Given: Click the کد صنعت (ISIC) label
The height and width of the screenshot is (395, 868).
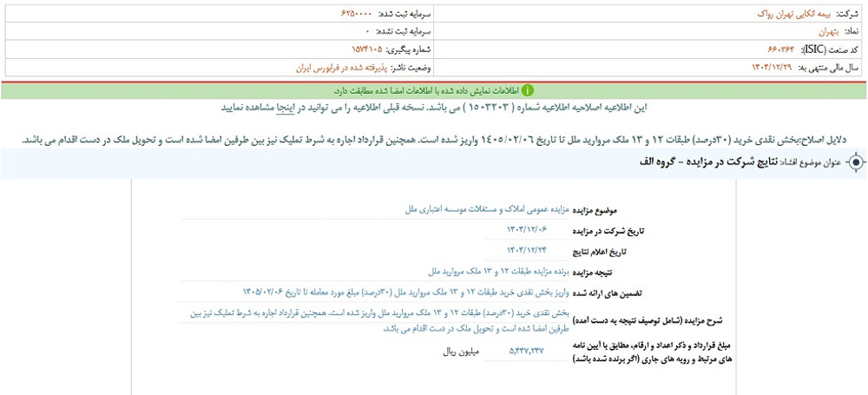Looking at the screenshot, I should pyautogui.click(x=829, y=49).
